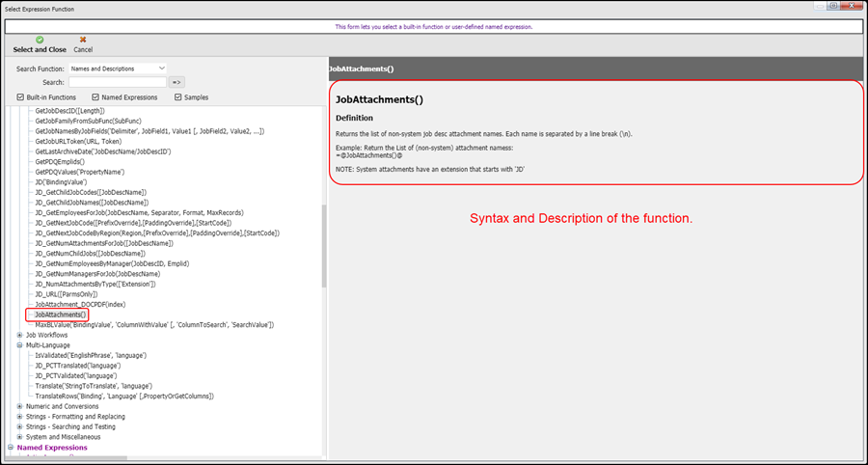Expand the Job Workflows tree node

tap(20, 335)
